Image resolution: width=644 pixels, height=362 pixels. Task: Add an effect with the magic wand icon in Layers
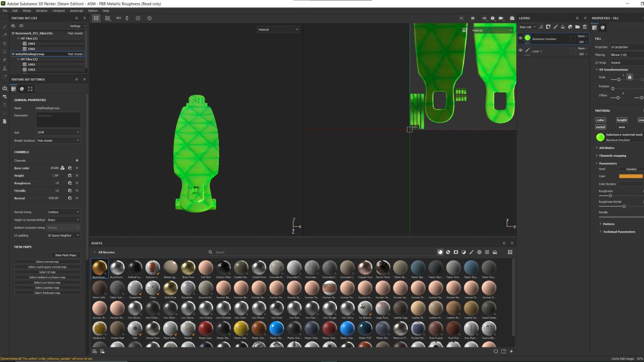(541, 27)
